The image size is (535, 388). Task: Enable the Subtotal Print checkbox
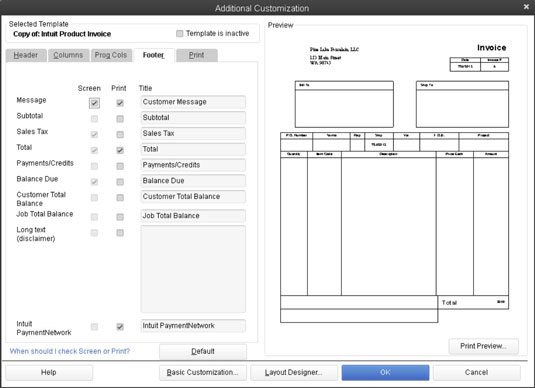[x=120, y=118]
